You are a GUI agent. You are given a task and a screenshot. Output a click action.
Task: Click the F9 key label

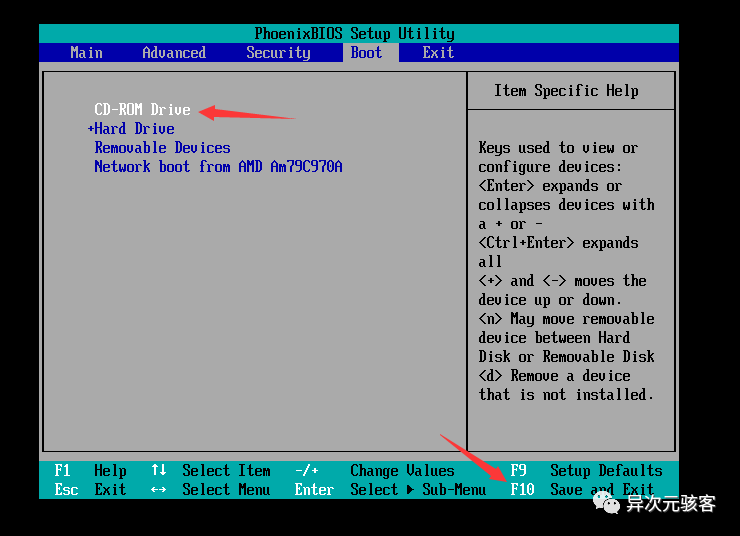[518, 470]
